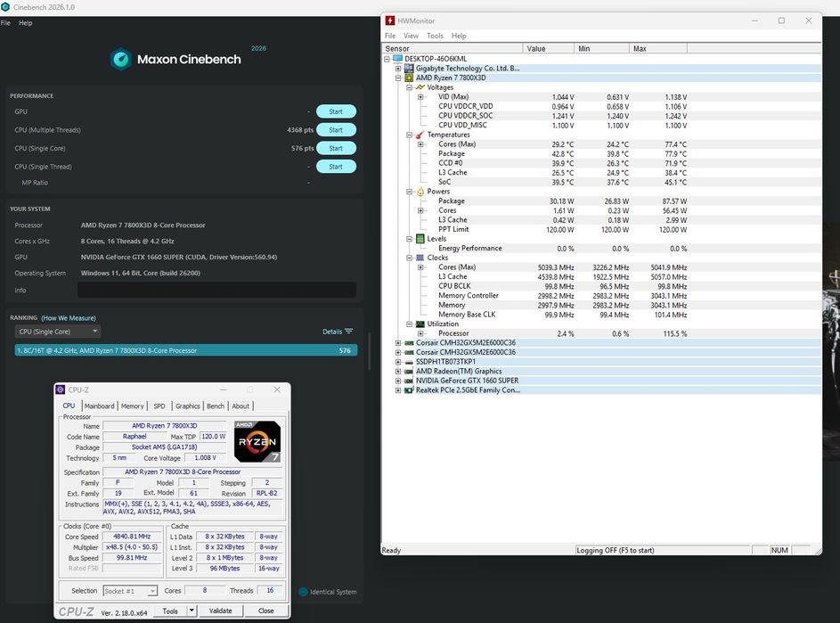Collapse the Voltages section in HWMonitor
This screenshot has height=623, width=840.
(x=409, y=87)
